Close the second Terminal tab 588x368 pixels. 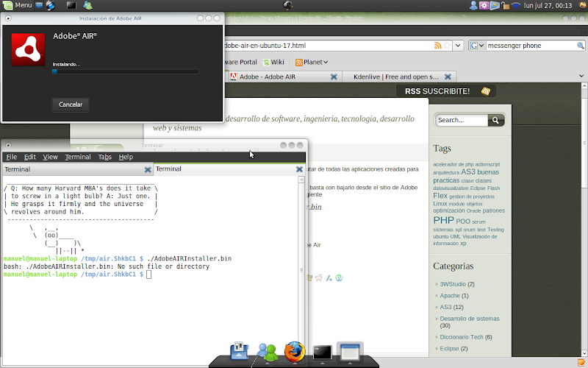pos(299,169)
